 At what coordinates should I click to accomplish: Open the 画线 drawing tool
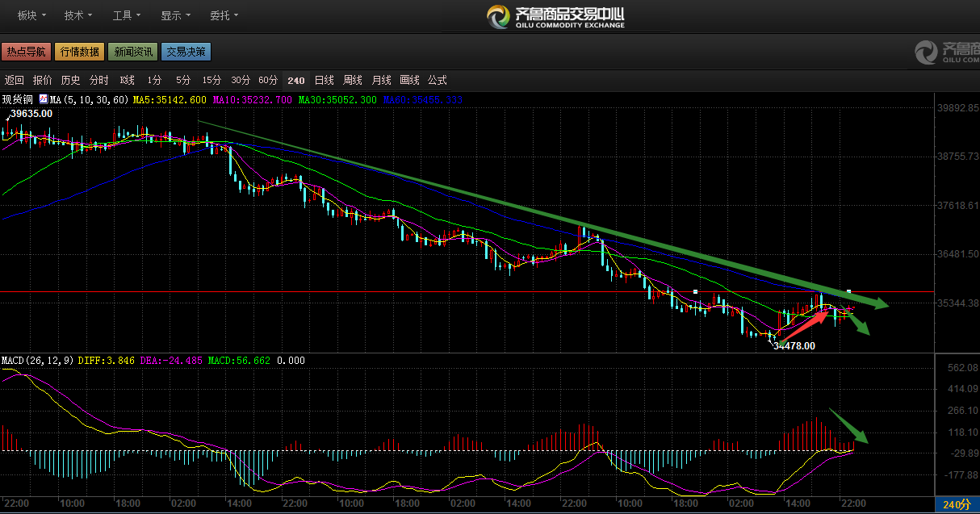coord(409,80)
